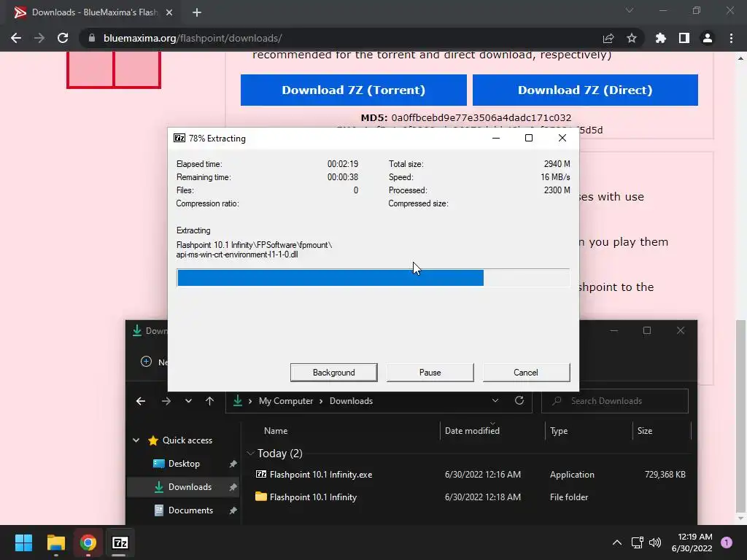
Task: Click Chrome forward navigation arrow
Action: click(x=39, y=38)
